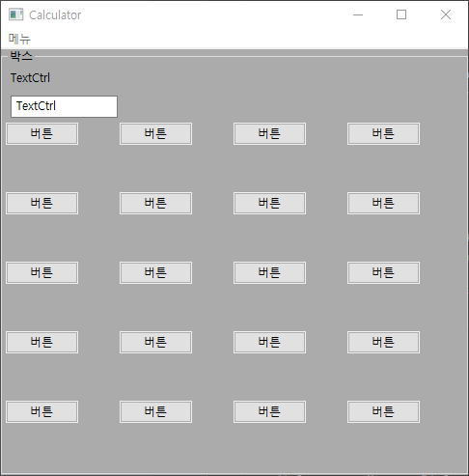The width and height of the screenshot is (469, 476).
Task: Choose the 버튼 in bottom row, first column
Action: (41, 411)
